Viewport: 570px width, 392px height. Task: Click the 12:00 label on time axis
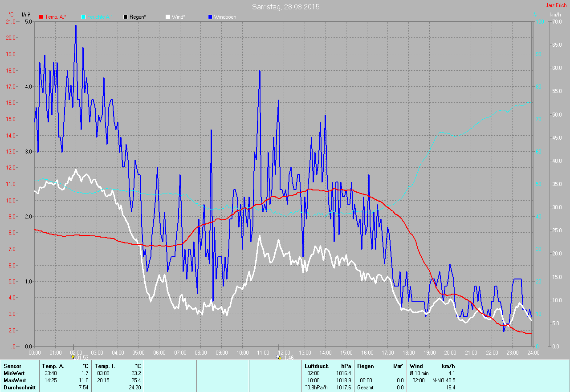(x=284, y=352)
